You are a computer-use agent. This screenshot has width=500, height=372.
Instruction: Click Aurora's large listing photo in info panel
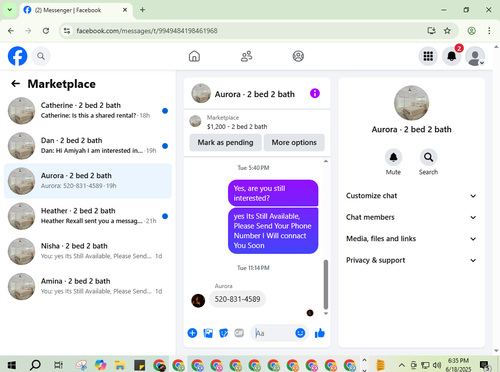411,103
